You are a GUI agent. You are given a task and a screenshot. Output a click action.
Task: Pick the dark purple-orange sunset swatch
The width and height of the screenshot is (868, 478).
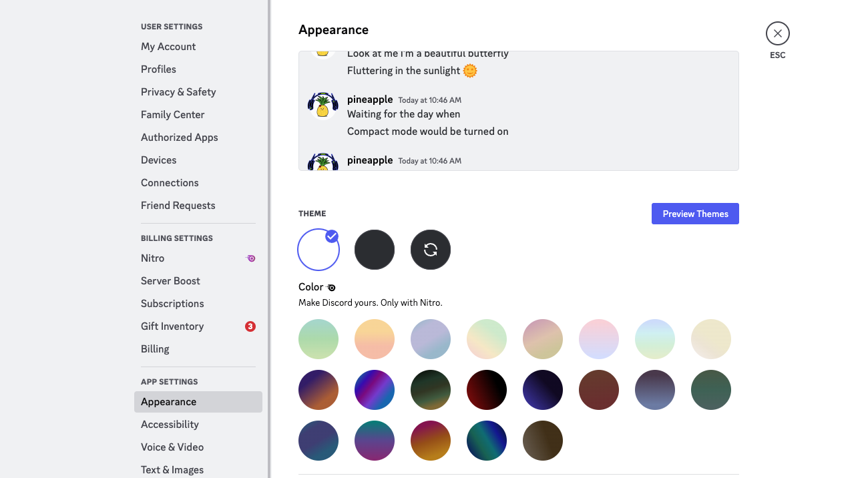(x=318, y=390)
